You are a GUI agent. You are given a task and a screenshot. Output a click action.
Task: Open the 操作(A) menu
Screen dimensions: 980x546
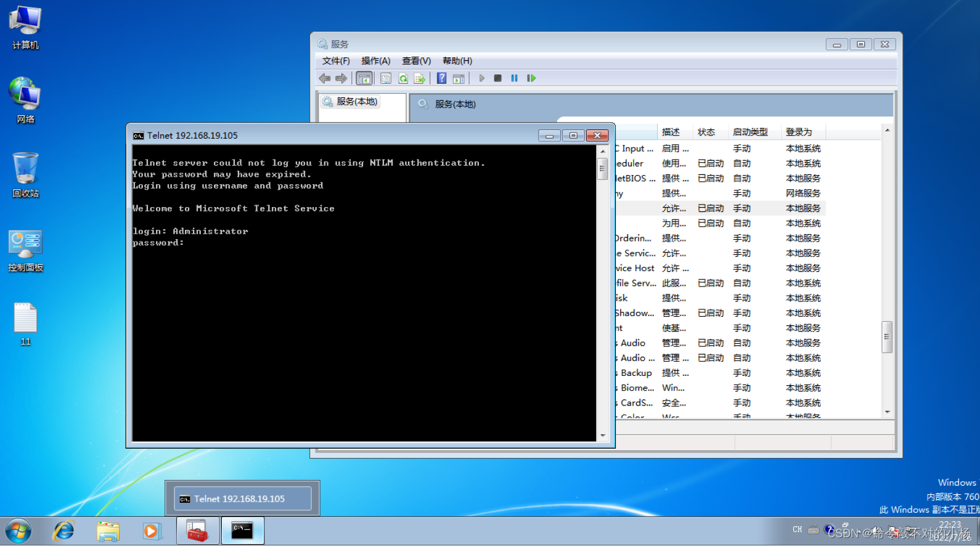click(375, 61)
